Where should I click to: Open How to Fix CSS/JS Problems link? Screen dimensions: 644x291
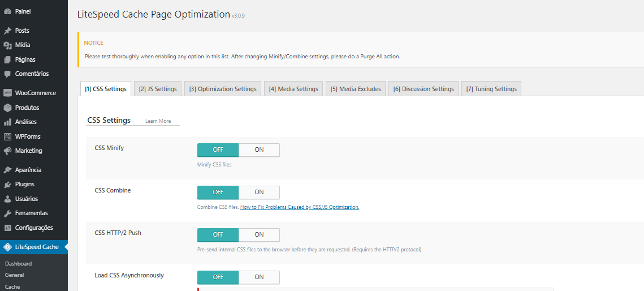pos(300,207)
